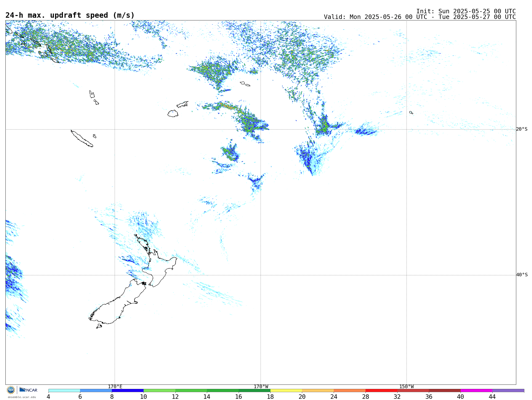Image resolution: width=532 pixels, height=400 pixels.
Task: Click the colorbar tick label 32
Action: (x=397, y=397)
